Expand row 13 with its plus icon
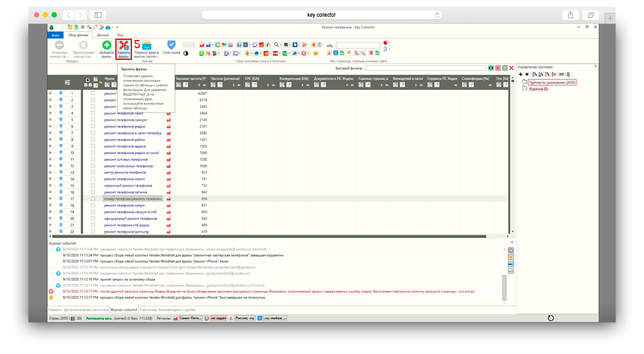This screenshot has width=644, height=354. 50,172
